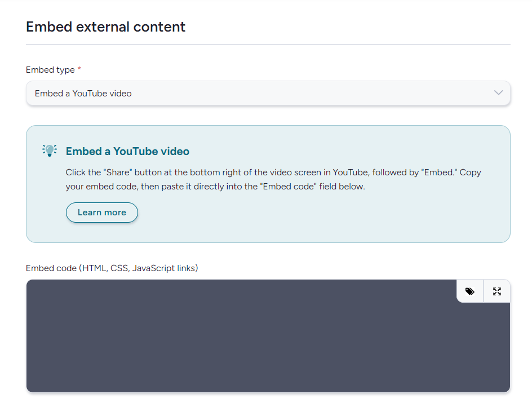Click selected value "Embed a YouTube video"
532x416 pixels.
point(83,94)
